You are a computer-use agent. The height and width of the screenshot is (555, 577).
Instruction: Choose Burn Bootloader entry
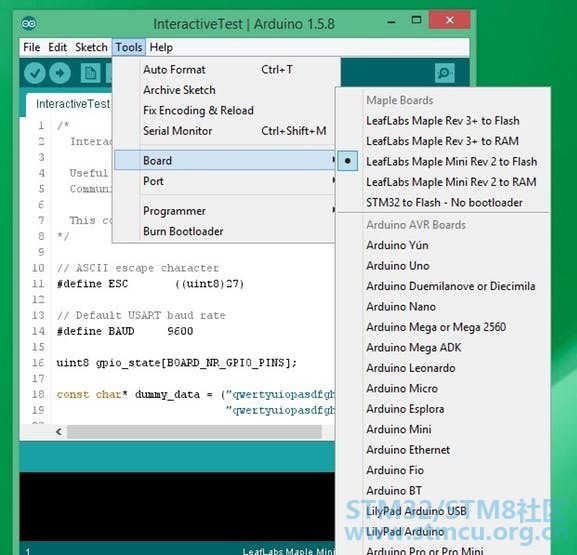click(224, 231)
